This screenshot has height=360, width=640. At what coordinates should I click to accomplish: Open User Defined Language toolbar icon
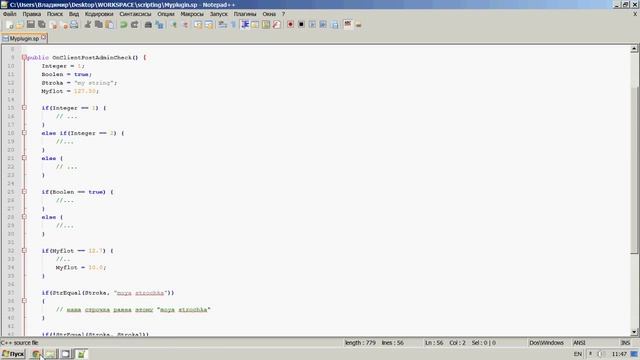(255, 24)
